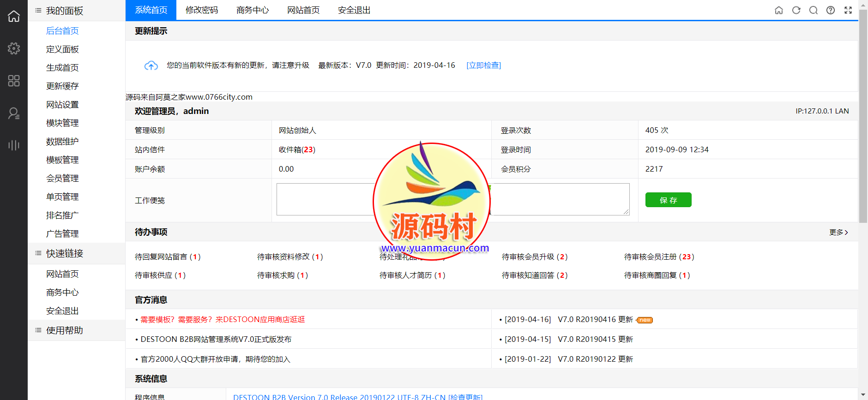
Task: Click inside the 工作便笺 text area
Action: [x=323, y=199]
